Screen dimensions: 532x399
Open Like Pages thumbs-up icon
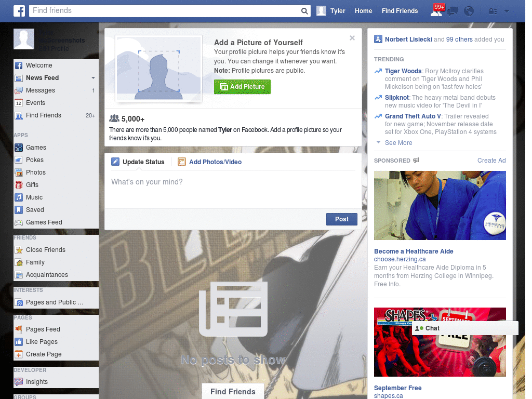tap(19, 342)
